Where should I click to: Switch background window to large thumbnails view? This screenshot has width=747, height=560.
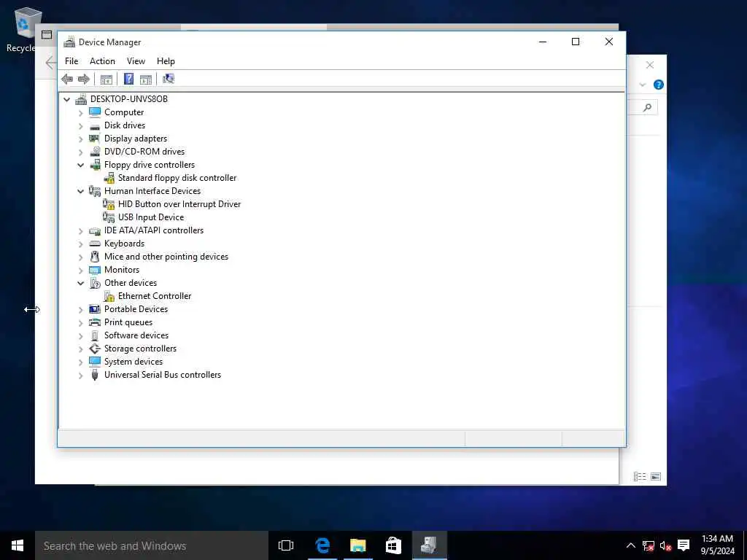tap(656, 477)
